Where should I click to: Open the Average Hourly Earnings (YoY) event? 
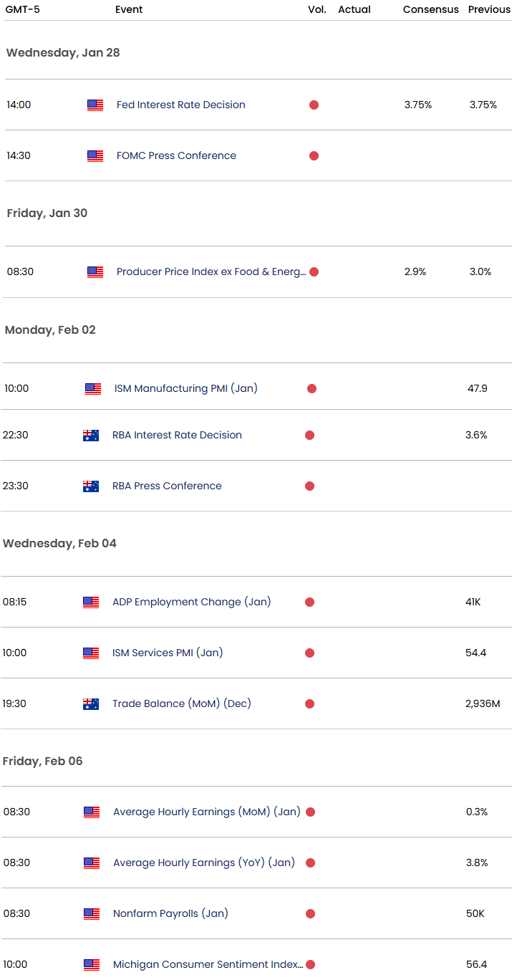point(203,863)
